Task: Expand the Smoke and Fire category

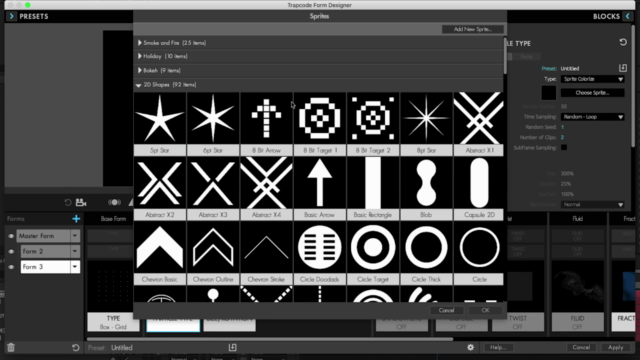Action: (x=140, y=42)
